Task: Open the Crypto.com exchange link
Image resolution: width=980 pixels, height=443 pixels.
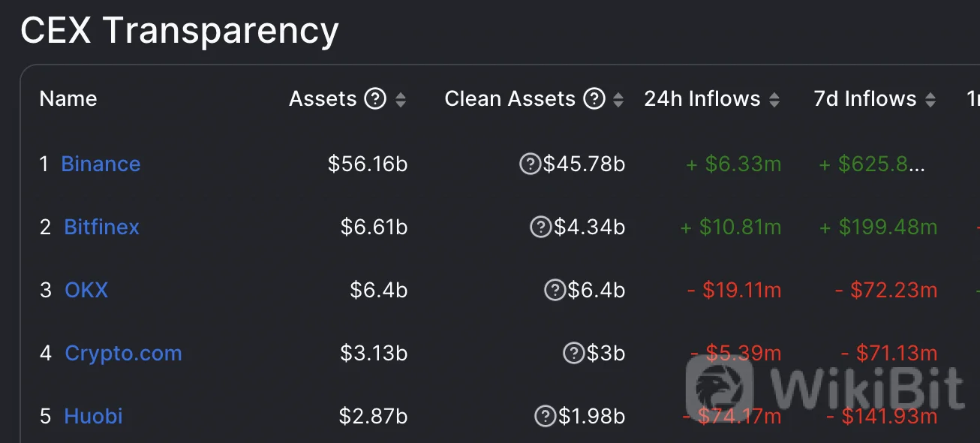Action: (x=123, y=353)
